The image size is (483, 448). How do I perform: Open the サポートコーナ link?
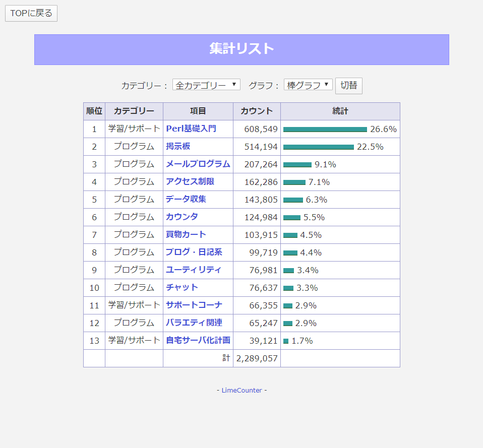point(194,305)
